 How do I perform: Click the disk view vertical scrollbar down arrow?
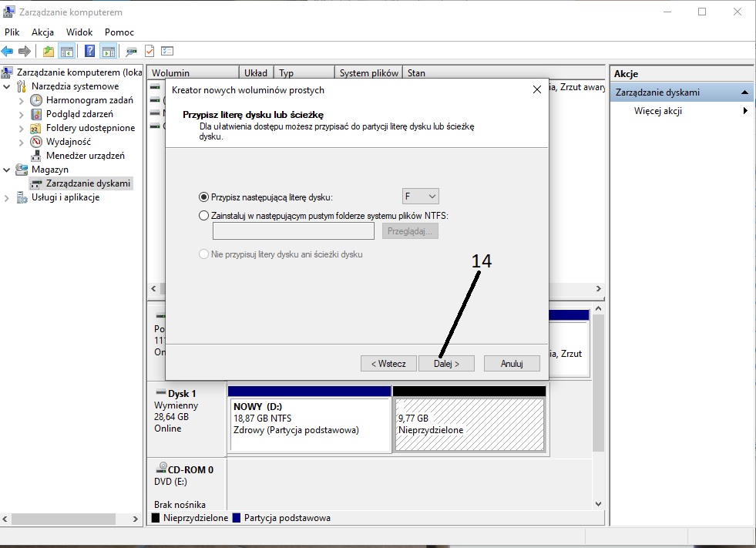(598, 504)
